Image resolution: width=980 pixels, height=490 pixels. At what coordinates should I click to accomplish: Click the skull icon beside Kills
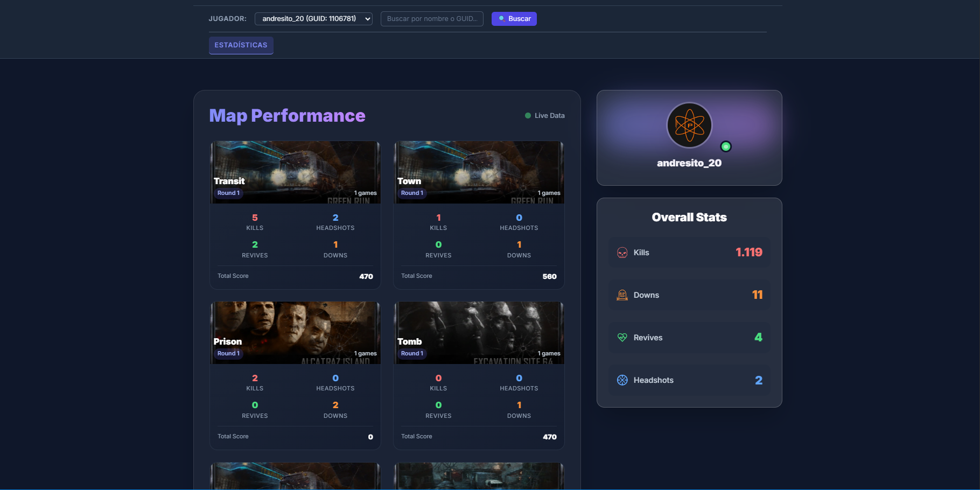[622, 253]
